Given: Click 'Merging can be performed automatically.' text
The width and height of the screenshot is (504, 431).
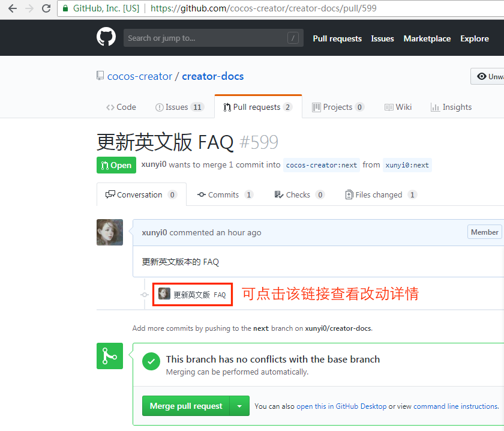Looking at the screenshot, I should [x=237, y=372].
